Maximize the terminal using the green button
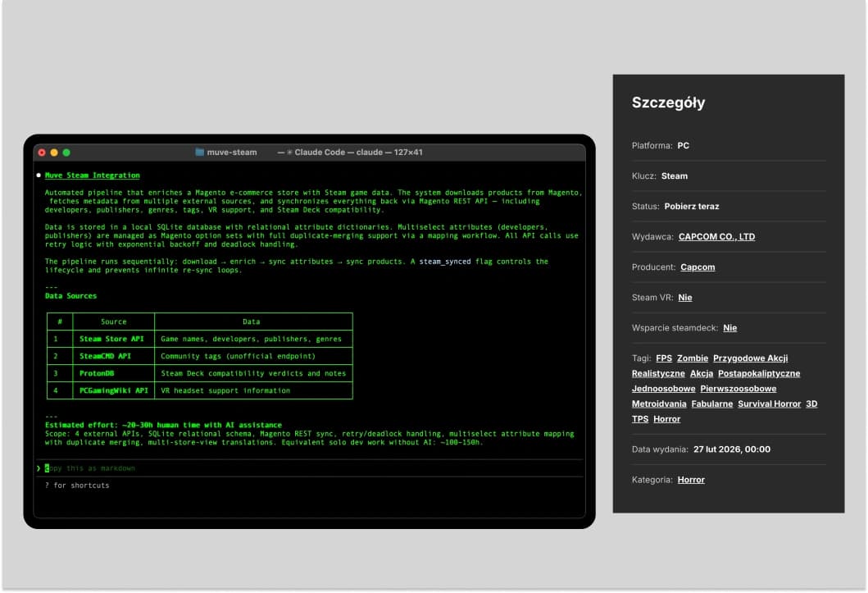 pyautogui.click(x=66, y=153)
